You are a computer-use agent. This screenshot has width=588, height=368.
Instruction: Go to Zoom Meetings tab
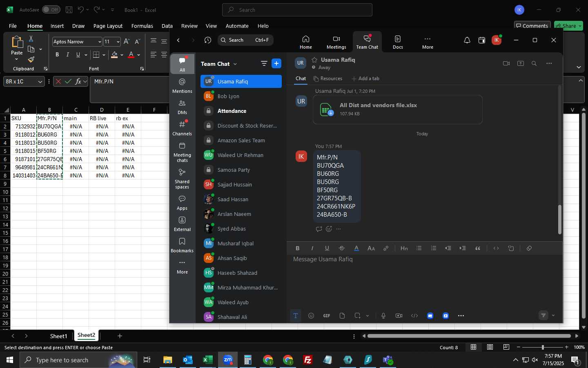click(x=336, y=42)
